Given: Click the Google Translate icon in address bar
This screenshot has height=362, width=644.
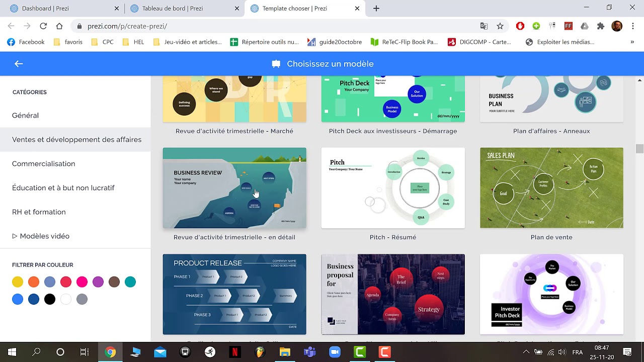Looking at the screenshot, I should pos(484,26).
